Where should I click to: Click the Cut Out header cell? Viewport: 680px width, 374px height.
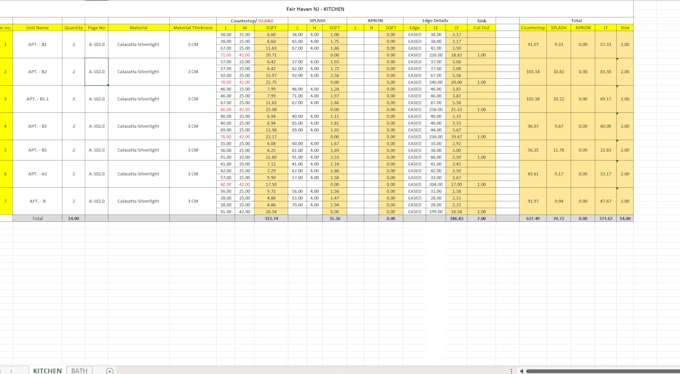tap(481, 28)
